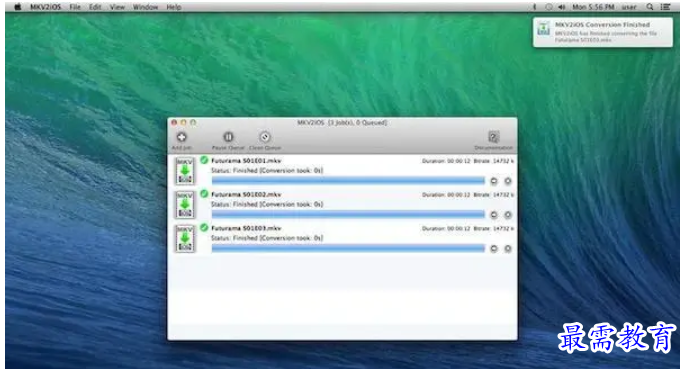Image resolution: width=682 pixels, height=369 pixels.
Task: Open the Apple menu
Action: click(17, 7)
